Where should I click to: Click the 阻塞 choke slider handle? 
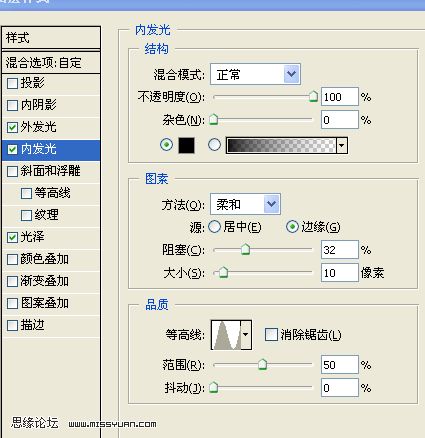click(x=246, y=249)
